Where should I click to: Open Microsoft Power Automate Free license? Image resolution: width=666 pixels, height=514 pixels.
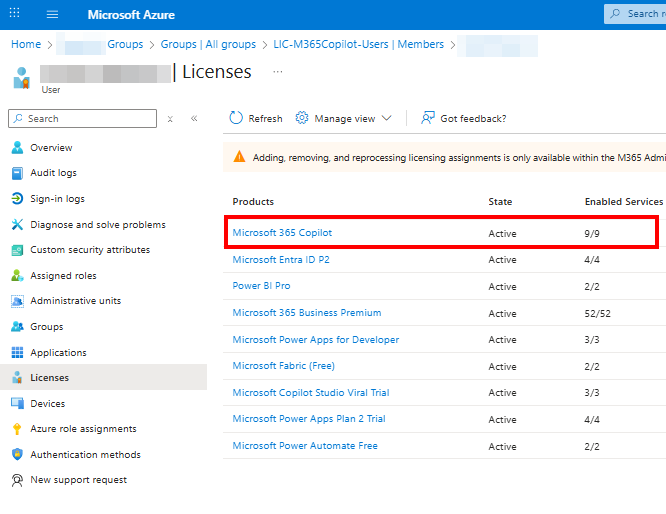pos(305,446)
